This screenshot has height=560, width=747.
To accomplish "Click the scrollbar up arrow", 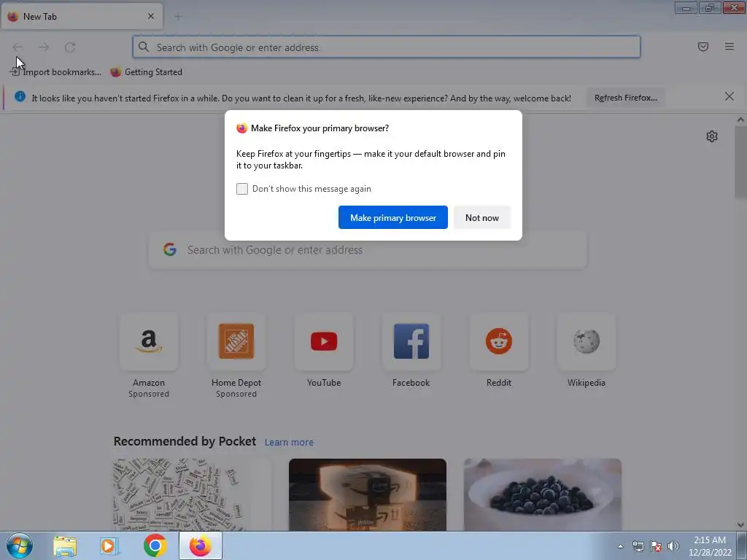I will tap(740, 120).
